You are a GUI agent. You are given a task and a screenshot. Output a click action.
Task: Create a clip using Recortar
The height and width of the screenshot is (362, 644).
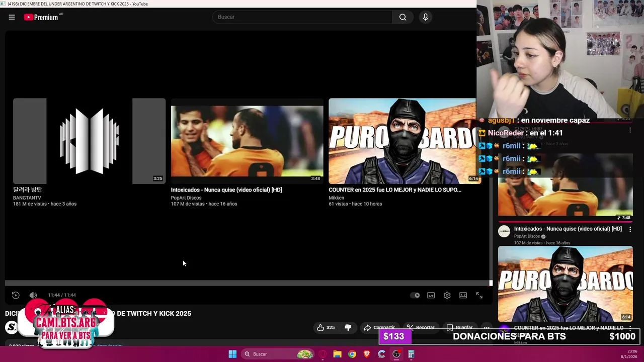pos(421,327)
